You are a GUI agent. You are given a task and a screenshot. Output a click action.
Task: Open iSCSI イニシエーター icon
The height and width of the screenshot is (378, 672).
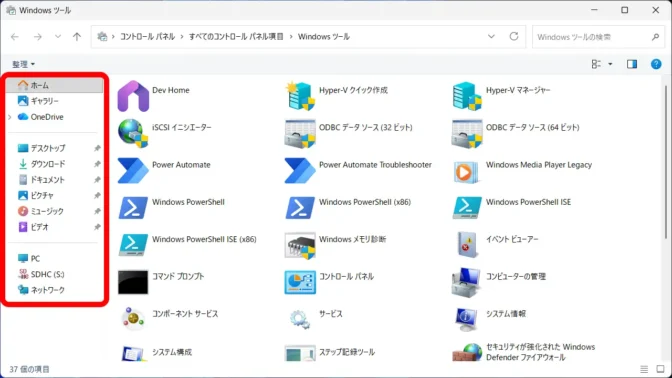133,133
